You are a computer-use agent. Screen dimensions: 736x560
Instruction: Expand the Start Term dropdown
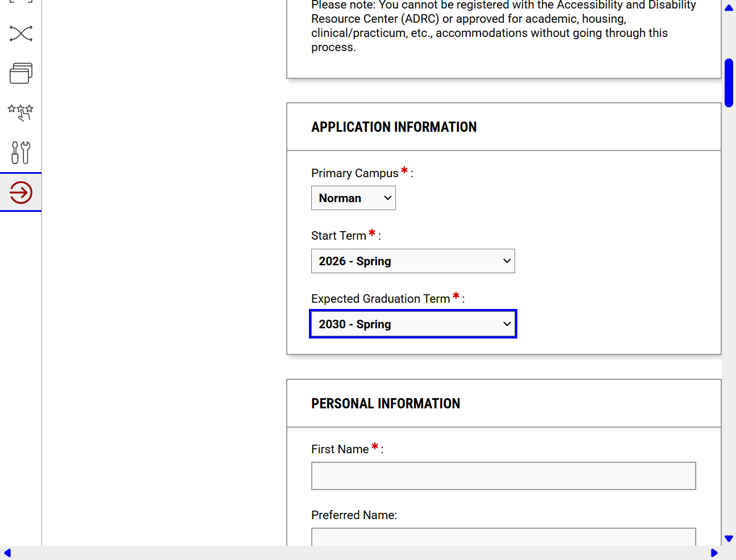(413, 261)
